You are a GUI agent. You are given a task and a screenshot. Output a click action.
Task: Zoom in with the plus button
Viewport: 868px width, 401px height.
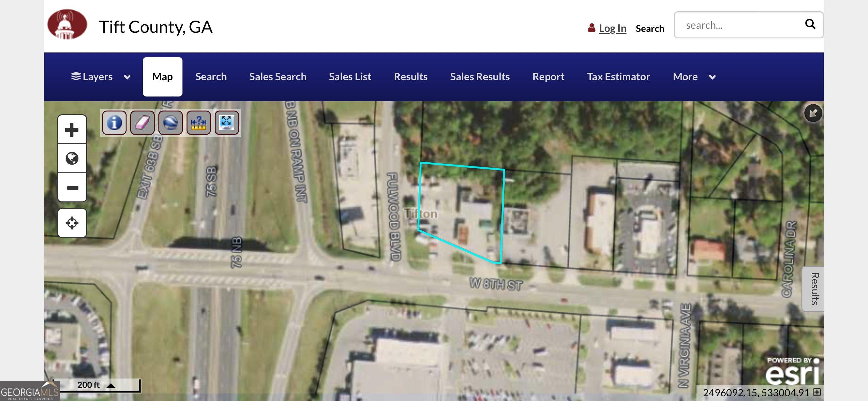(x=72, y=130)
